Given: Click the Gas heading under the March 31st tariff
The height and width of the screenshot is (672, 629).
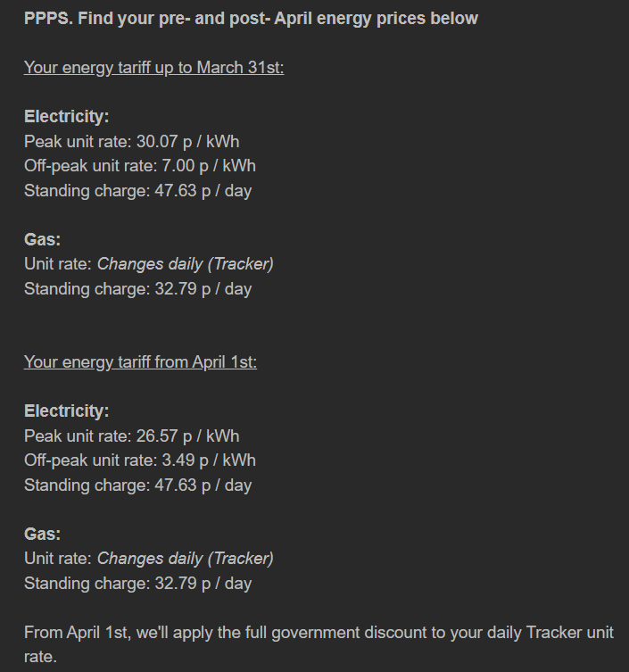Looking at the screenshot, I should click(43, 239).
